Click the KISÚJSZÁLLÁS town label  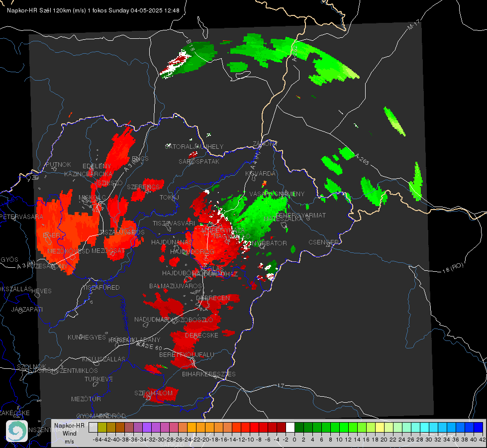[x=104, y=359]
